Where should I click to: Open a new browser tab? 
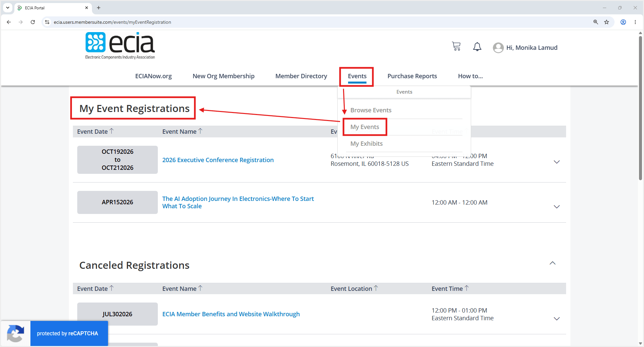[99, 8]
